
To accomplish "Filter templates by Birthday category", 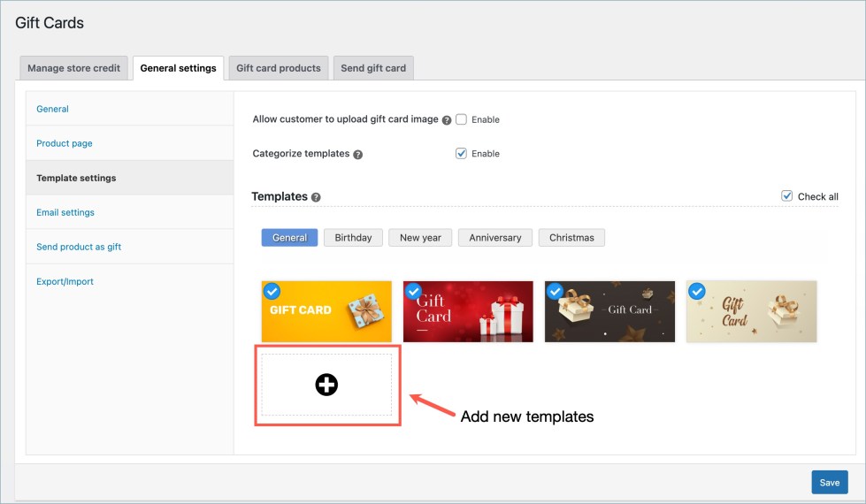I will 353,237.
